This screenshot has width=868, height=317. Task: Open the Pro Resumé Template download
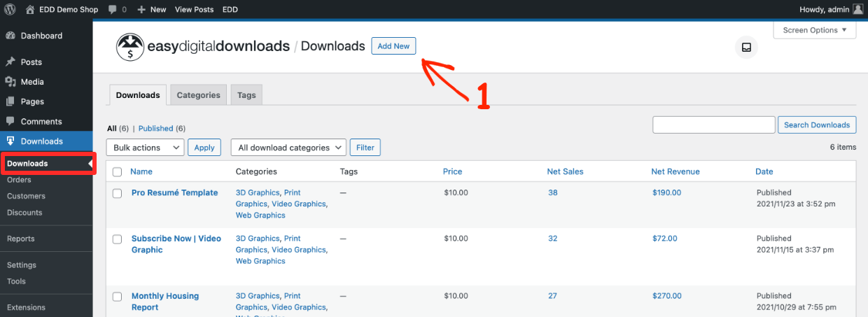(175, 193)
